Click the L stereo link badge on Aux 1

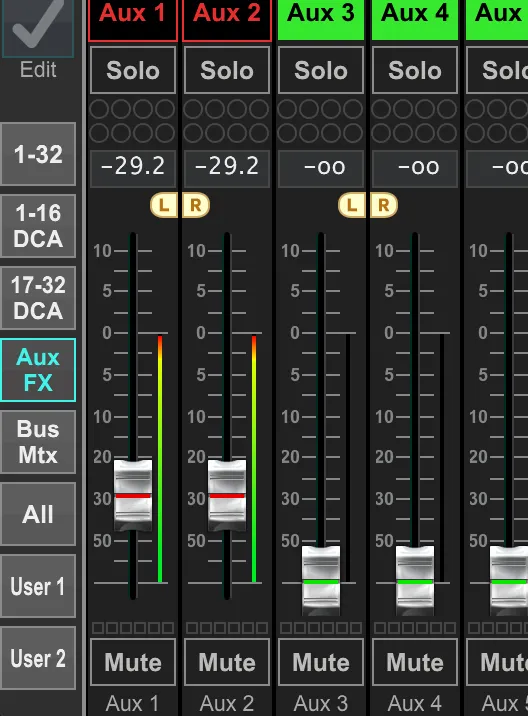(x=164, y=205)
